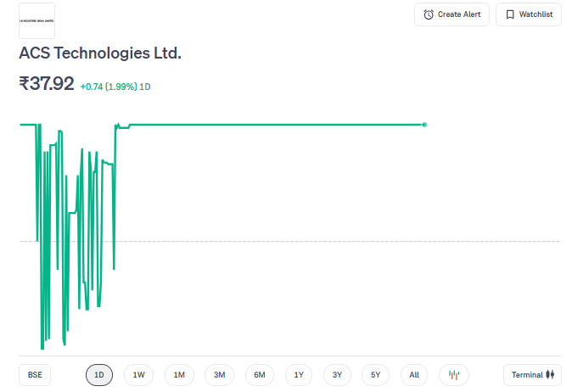Click the ACS Technologies Ltd. heading
Image resolution: width=572 pixels, height=392 pixels.
pyautogui.click(x=100, y=53)
